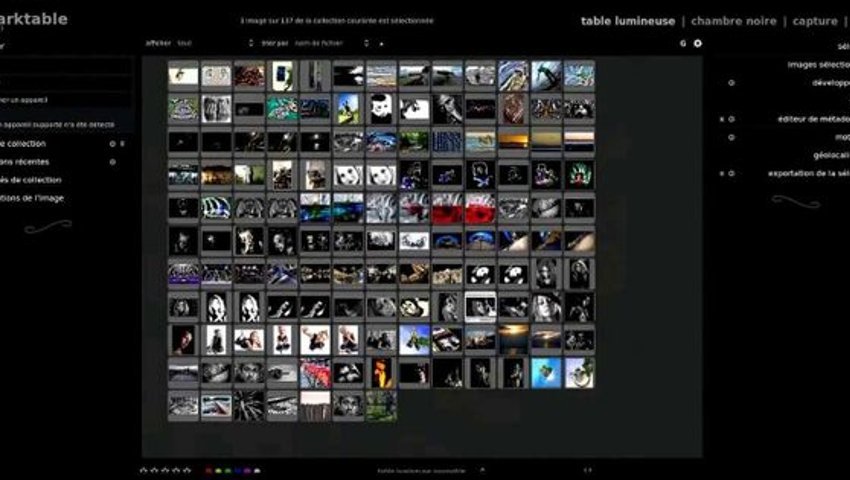The width and height of the screenshot is (850, 480).
Task: Reset the collection module in left panel
Action: (x=113, y=144)
